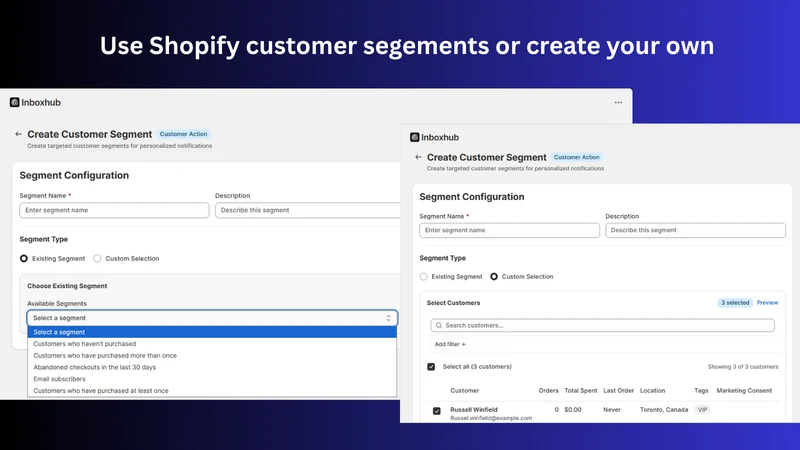The image size is (800, 450).
Task: Click the 'Never' last order cell
Action: [x=612, y=410]
